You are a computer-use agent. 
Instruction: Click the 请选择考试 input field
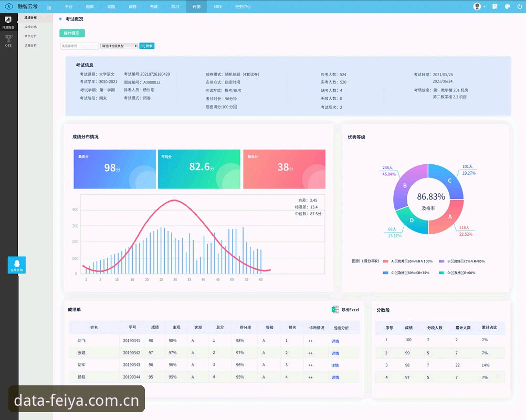pyautogui.click(x=79, y=46)
